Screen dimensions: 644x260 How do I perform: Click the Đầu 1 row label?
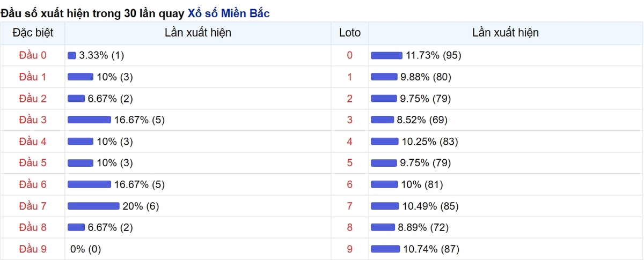tap(33, 77)
